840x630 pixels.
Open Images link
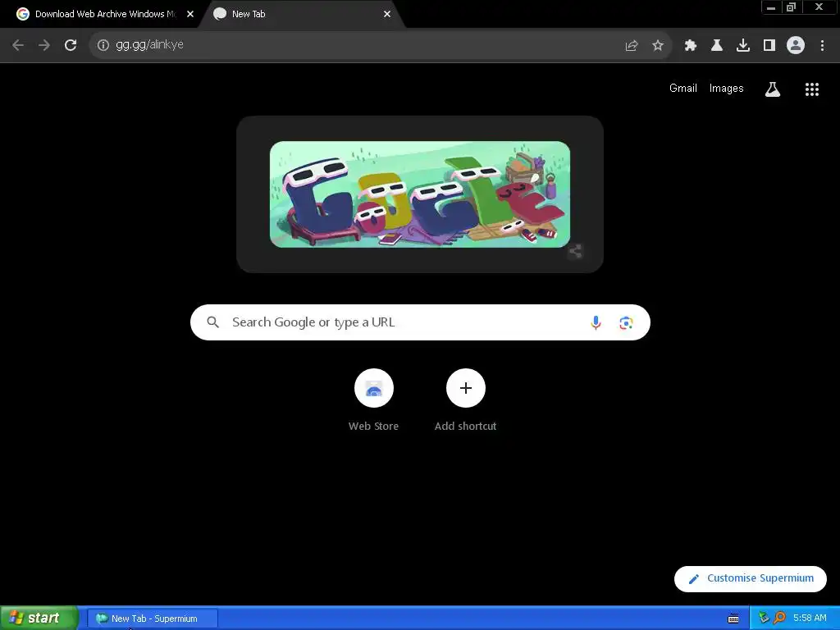tap(726, 89)
